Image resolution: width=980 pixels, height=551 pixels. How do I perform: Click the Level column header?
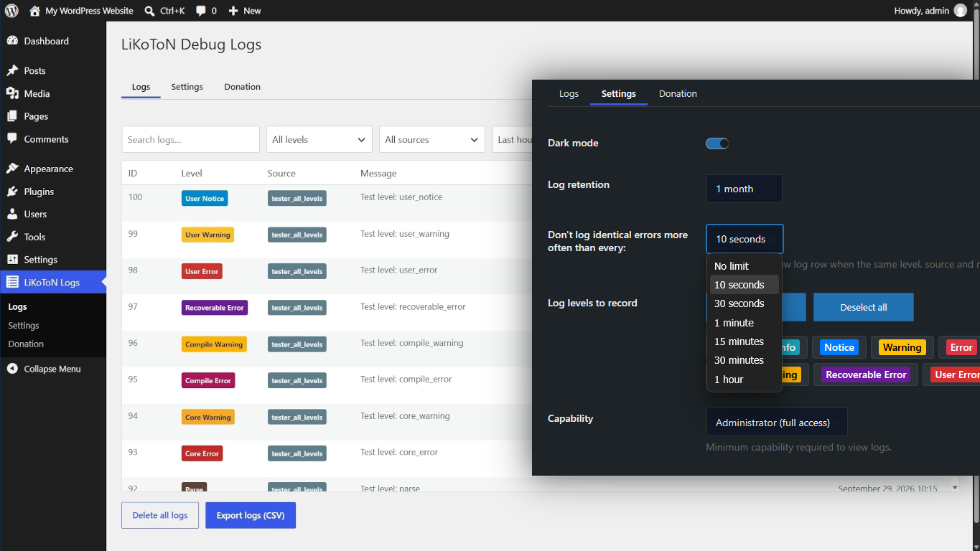coord(192,174)
